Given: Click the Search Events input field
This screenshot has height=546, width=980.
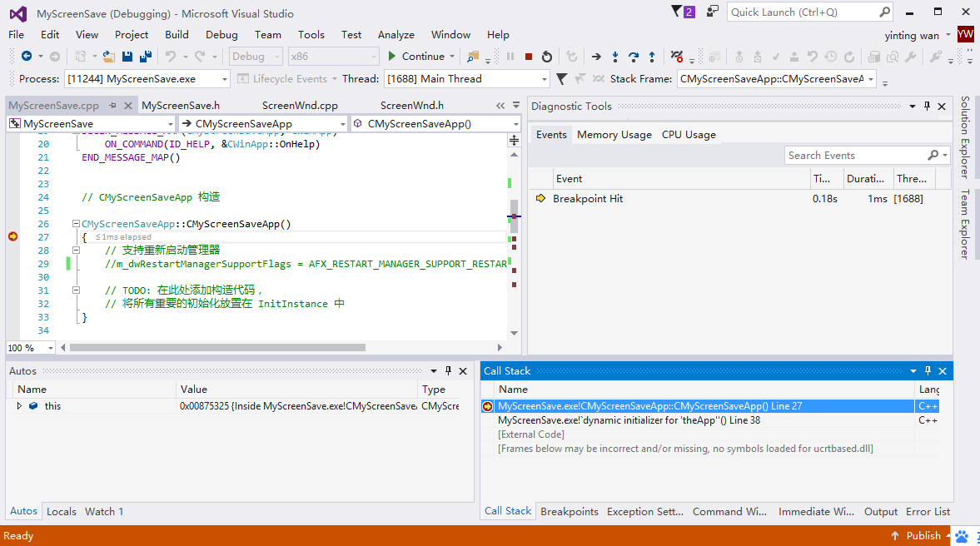Looking at the screenshot, I should pyautogui.click(x=856, y=155).
